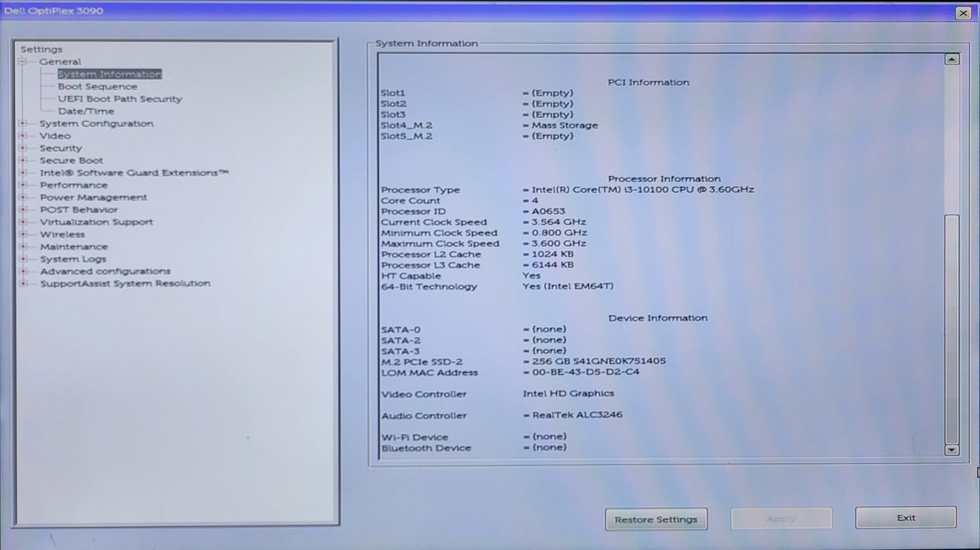Image resolution: width=980 pixels, height=550 pixels.
Task: Click the Processor ID A0653 value
Action: [549, 211]
